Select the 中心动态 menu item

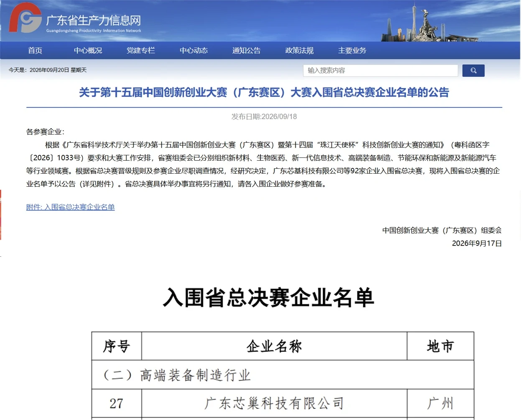(194, 51)
